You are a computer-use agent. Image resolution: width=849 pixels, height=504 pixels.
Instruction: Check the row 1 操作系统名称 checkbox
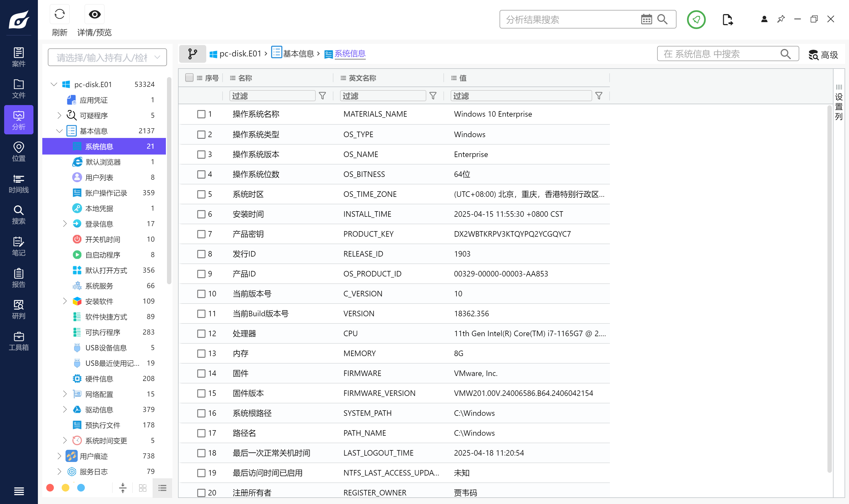(201, 114)
